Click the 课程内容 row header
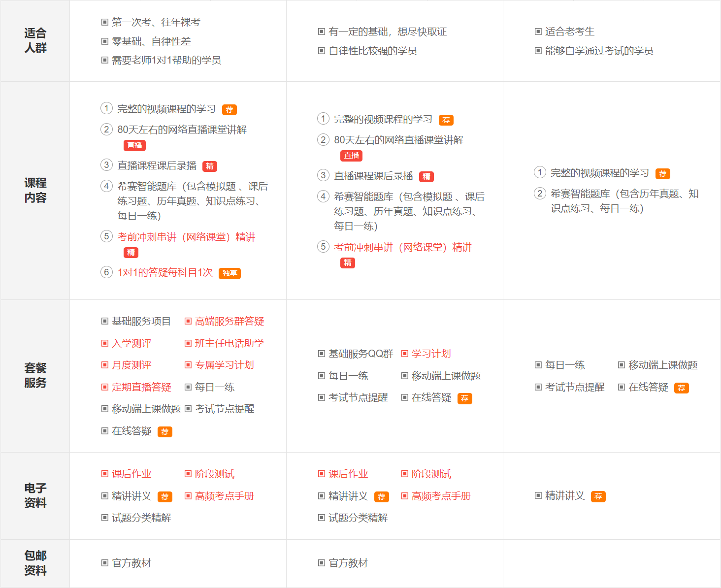The height and width of the screenshot is (588, 721). [35, 190]
